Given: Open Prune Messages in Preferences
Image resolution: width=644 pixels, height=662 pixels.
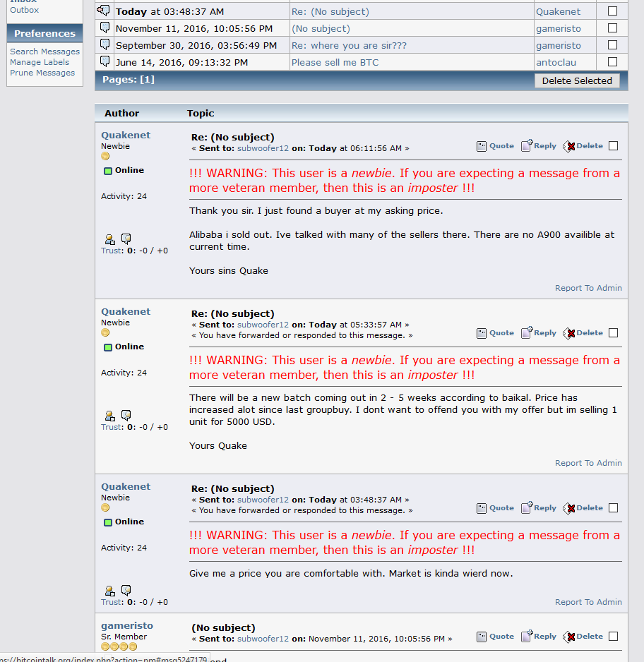Looking at the screenshot, I should click(x=42, y=73).
